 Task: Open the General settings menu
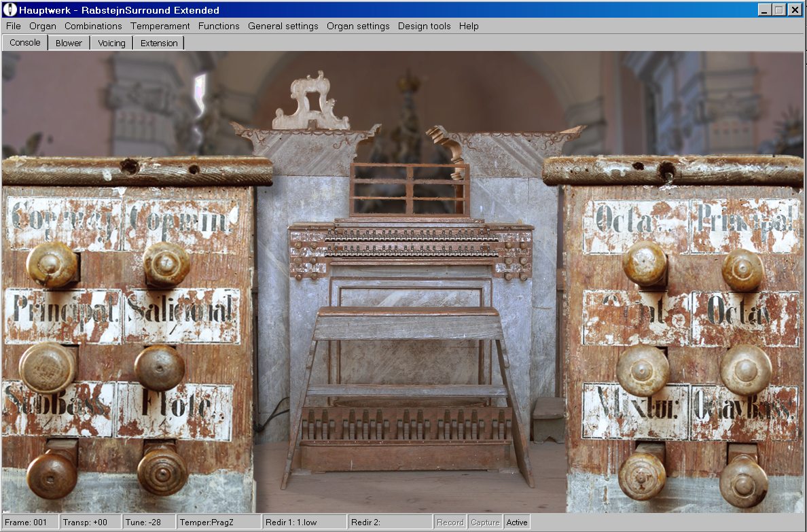(283, 26)
